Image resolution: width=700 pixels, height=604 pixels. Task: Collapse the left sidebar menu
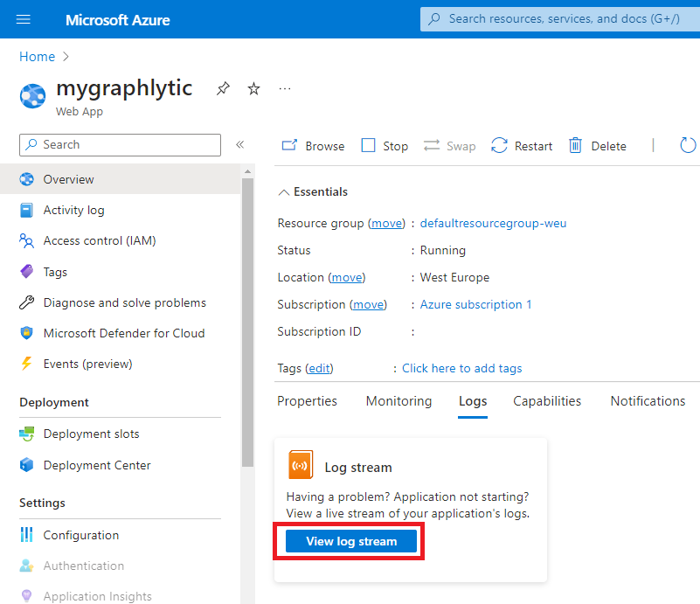240,145
